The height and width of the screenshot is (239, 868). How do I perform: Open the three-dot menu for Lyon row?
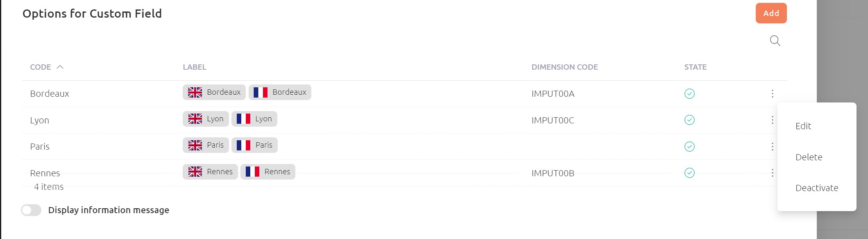pyautogui.click(x=773, y=120)
